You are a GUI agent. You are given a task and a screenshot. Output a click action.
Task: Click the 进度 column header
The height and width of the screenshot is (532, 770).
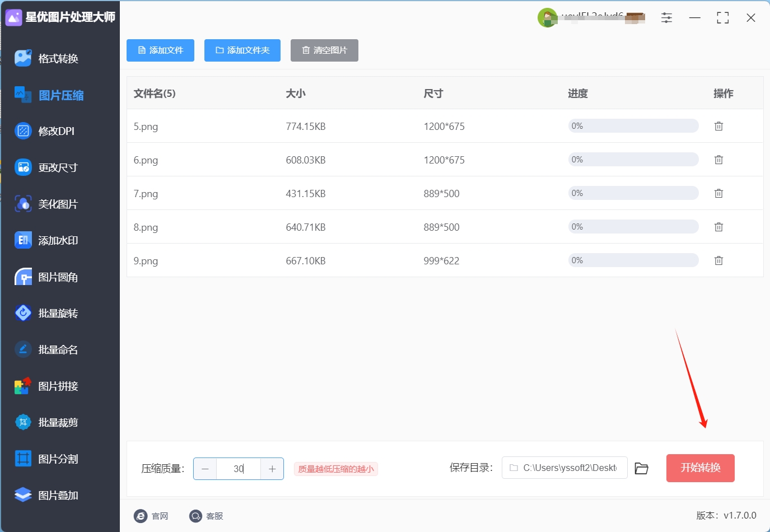[x=578, y=94]
